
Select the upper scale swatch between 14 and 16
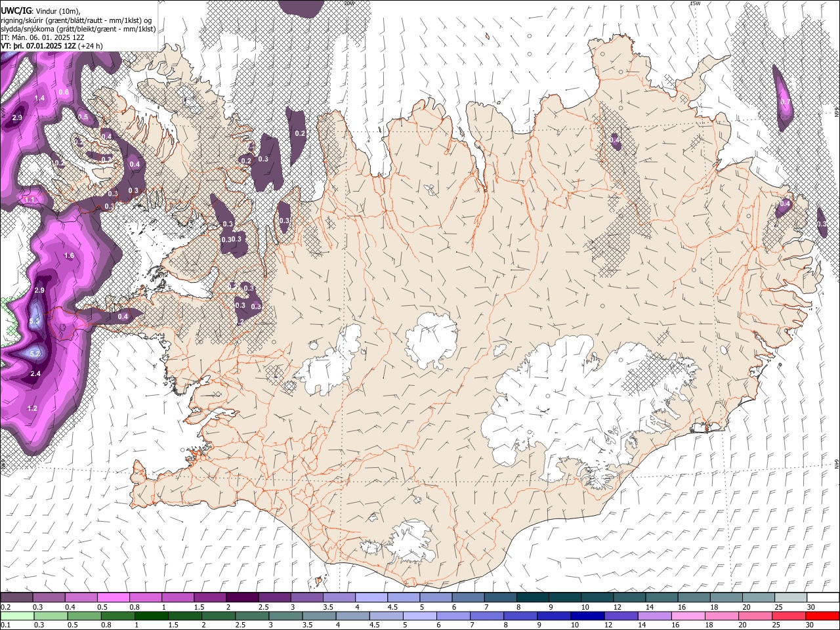[662, 598]
